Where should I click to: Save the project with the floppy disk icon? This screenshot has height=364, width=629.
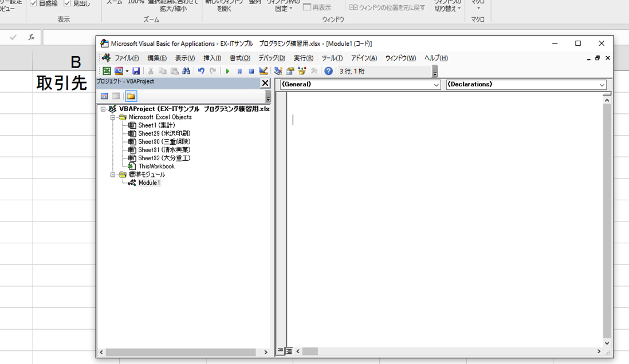point(136,71)
